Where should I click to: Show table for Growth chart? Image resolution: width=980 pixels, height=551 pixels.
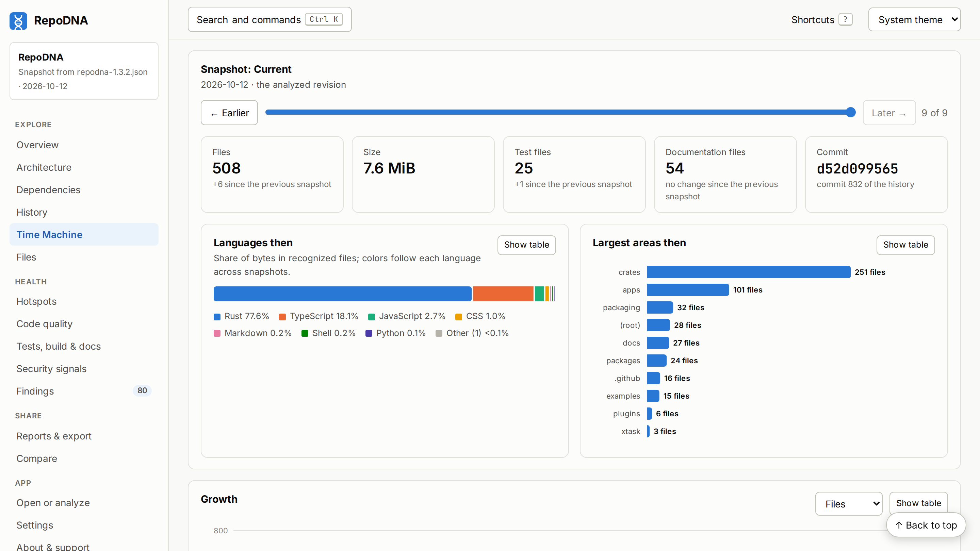point(918,503)
